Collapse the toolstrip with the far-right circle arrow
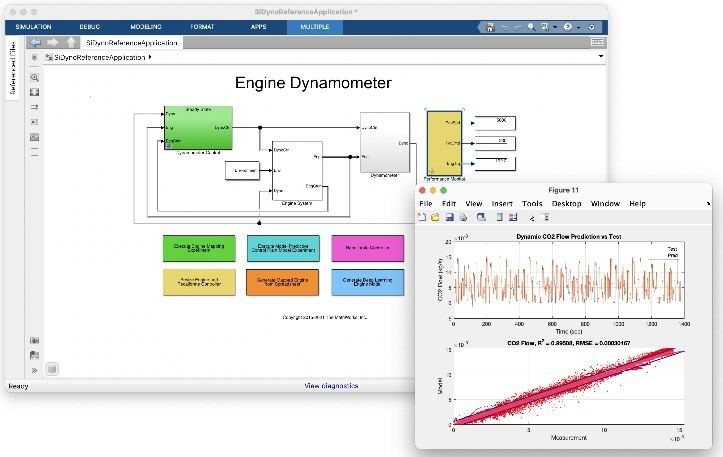 (592, 27)
